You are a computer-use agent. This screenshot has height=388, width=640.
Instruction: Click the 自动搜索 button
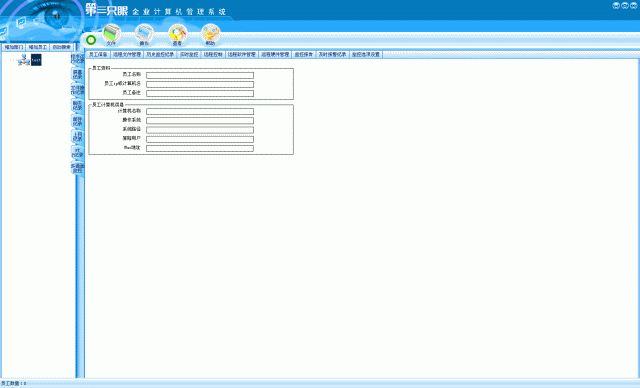pos(62,47)
